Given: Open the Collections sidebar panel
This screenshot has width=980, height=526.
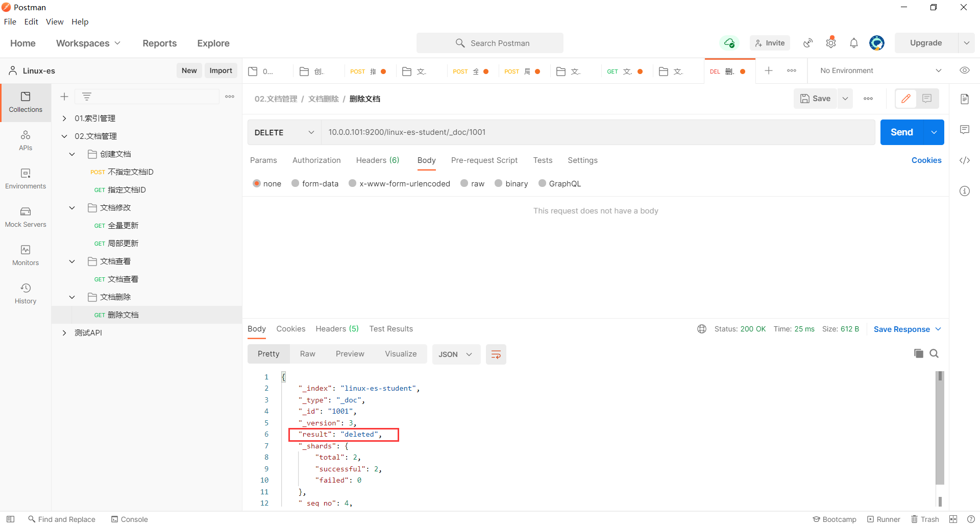Looking at the screenshot, I should tap(26, 102).
